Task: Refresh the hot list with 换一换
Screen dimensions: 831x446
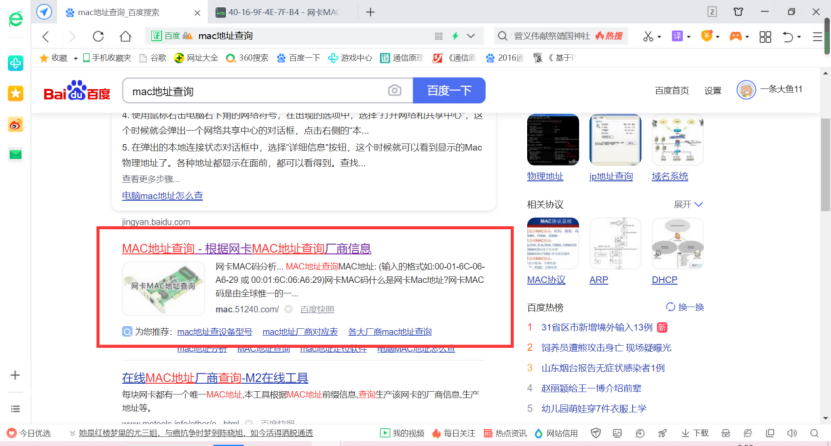Action: [685, 307]
